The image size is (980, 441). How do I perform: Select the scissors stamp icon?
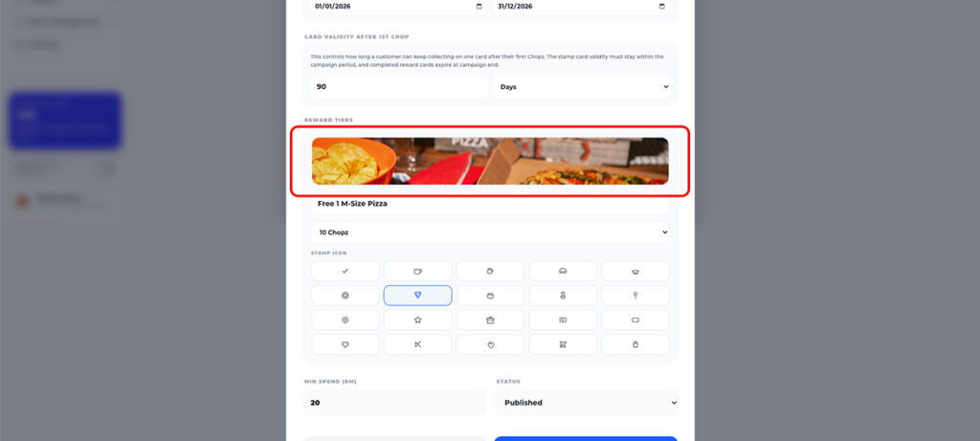(x=417, y=344)
